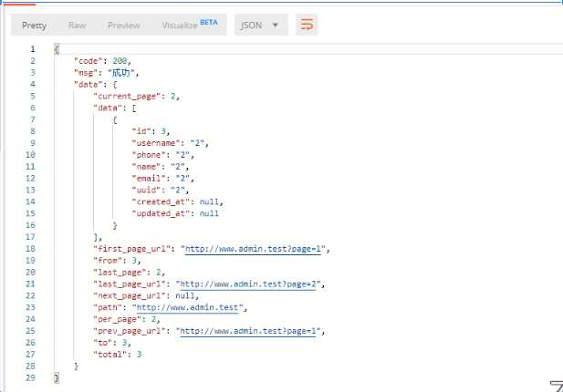Open the path link www.admin.test

tap(187, 307)
